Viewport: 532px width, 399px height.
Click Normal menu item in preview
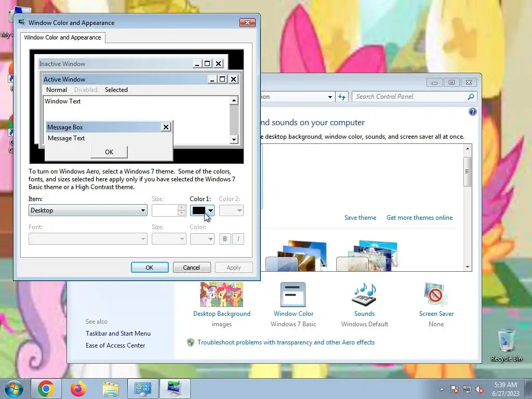pos(56,89)
